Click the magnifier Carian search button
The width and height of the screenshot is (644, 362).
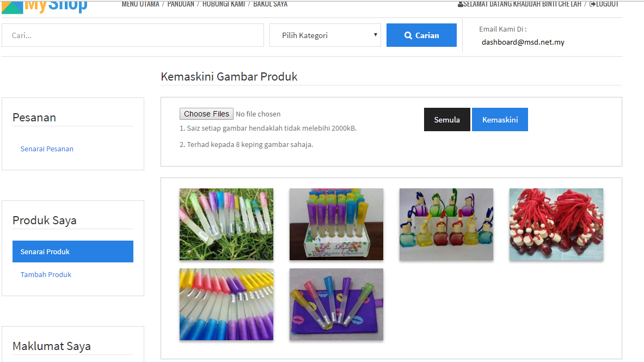click(x=421, y=35)
